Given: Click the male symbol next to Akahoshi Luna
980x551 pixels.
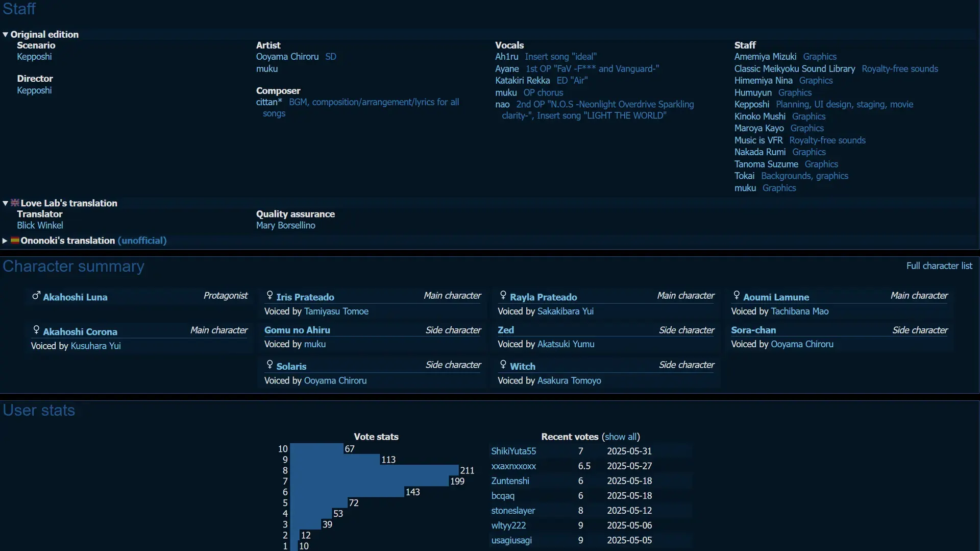Looking at the screenshot, I should click(36, 296).
